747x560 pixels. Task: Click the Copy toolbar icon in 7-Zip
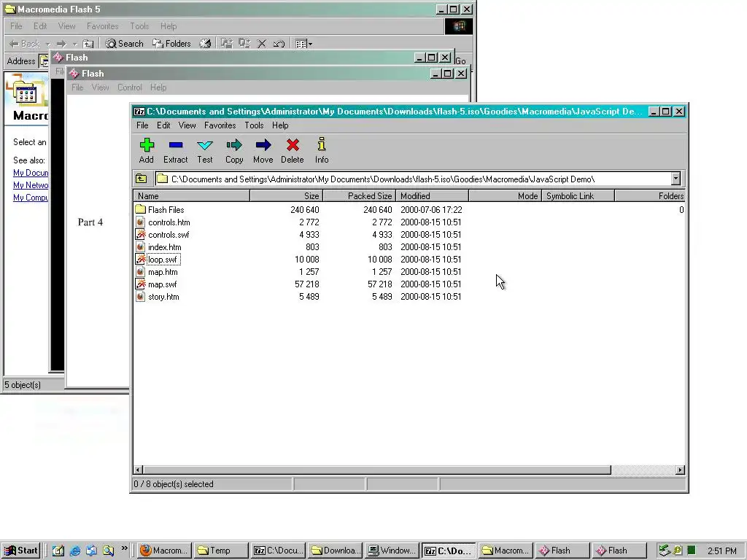[234, 150]
